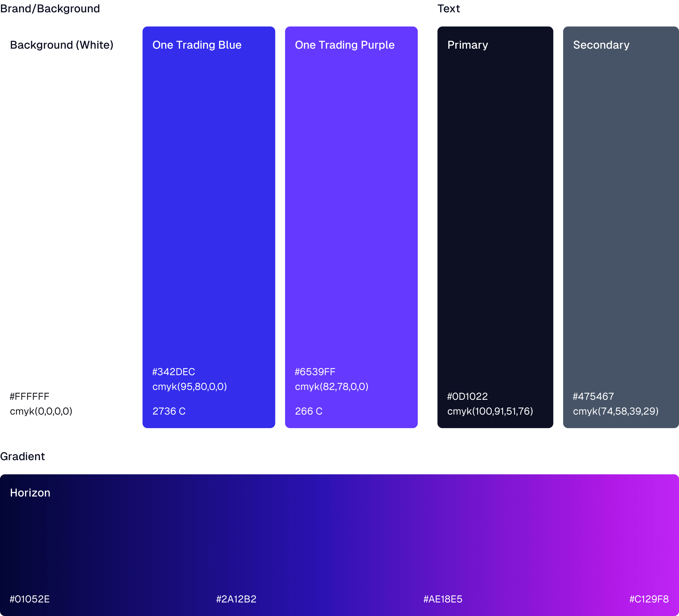Click the cmyk(95,80,0,0) value
Viewport: 679px width, 616px height.
[x=190, y=386]
